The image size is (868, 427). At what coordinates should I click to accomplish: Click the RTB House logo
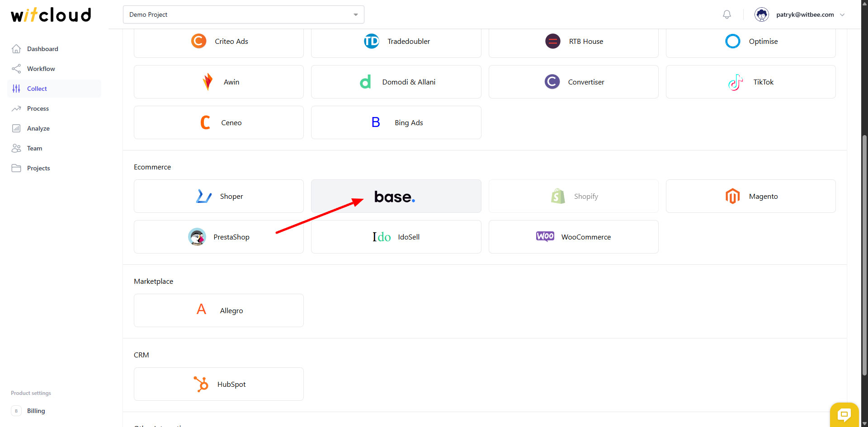[553, 41]
